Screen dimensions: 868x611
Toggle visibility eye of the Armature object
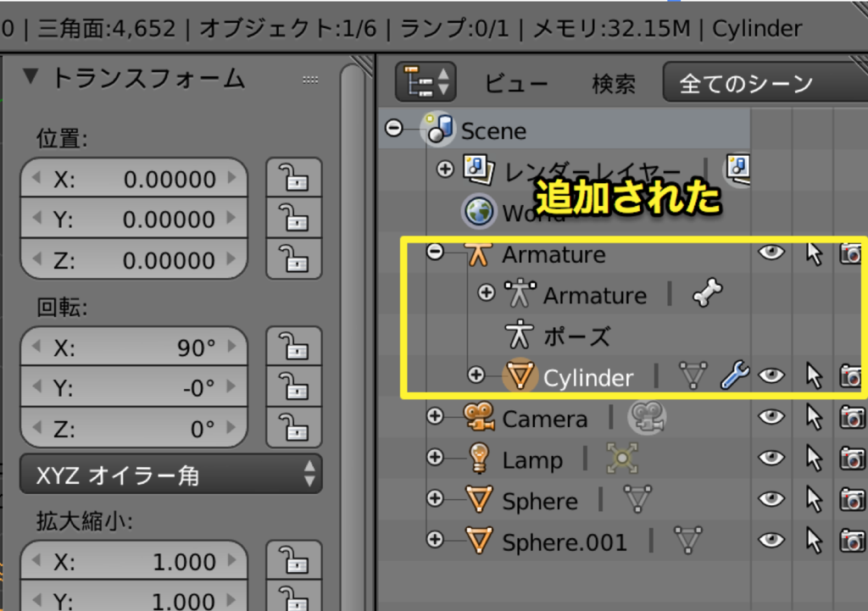point(771,253)
